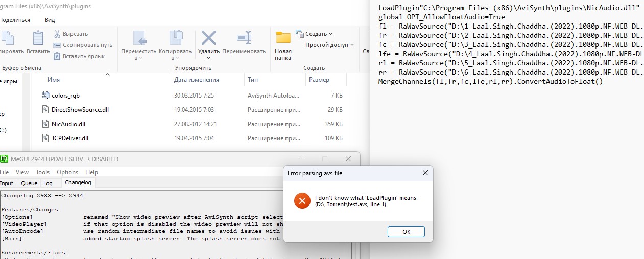The image size is (644, 259).
Task: Open the MeGUI Tools menu
Action: point(43,172)
